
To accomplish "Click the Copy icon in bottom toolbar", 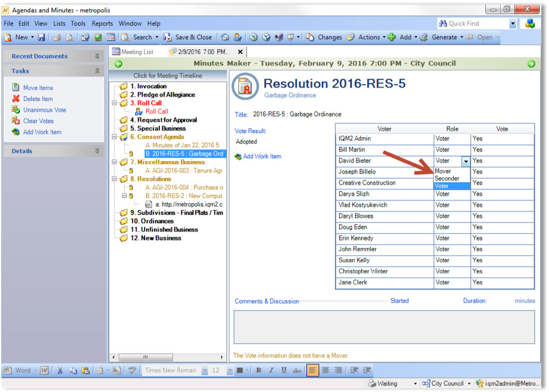I will pos(73,370).
